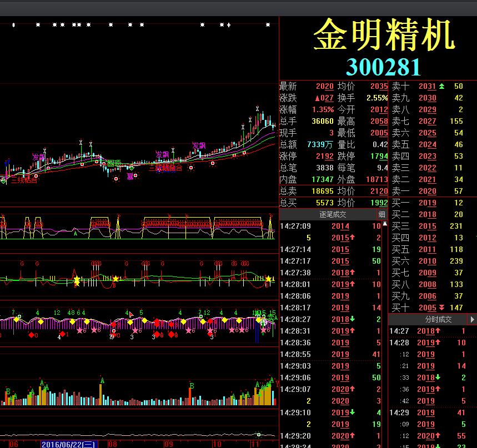Image resolution: width=477 pixels, height=448 pixels.
Task: Select the 卖二 ask row at 2021
Action: [x=433, y=179]
